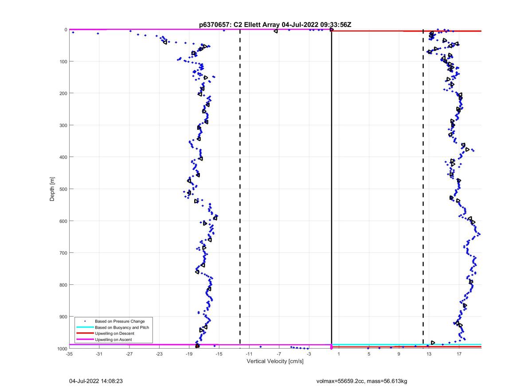Click the x-axis tick label 17
This screenshot has height=392, width=532.
coord(459,354)
